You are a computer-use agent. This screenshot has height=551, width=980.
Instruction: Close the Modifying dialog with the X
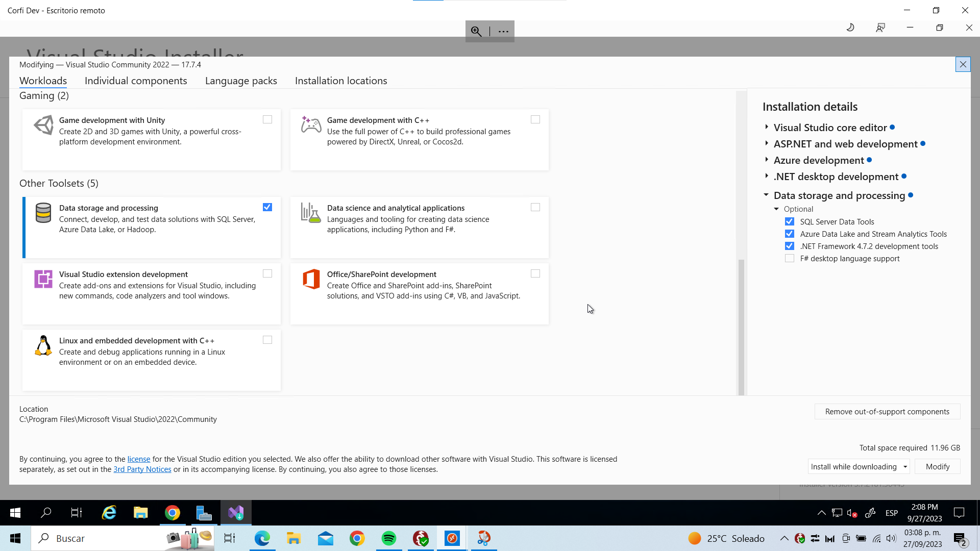pyautogui.click(x=963, y=64)
